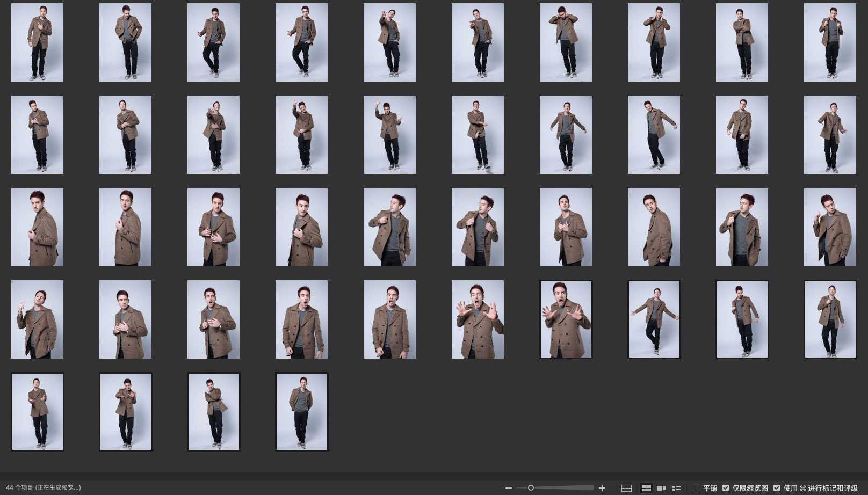Switch to view content as details icon
868x495 pixels.
(x=662, y=488)
